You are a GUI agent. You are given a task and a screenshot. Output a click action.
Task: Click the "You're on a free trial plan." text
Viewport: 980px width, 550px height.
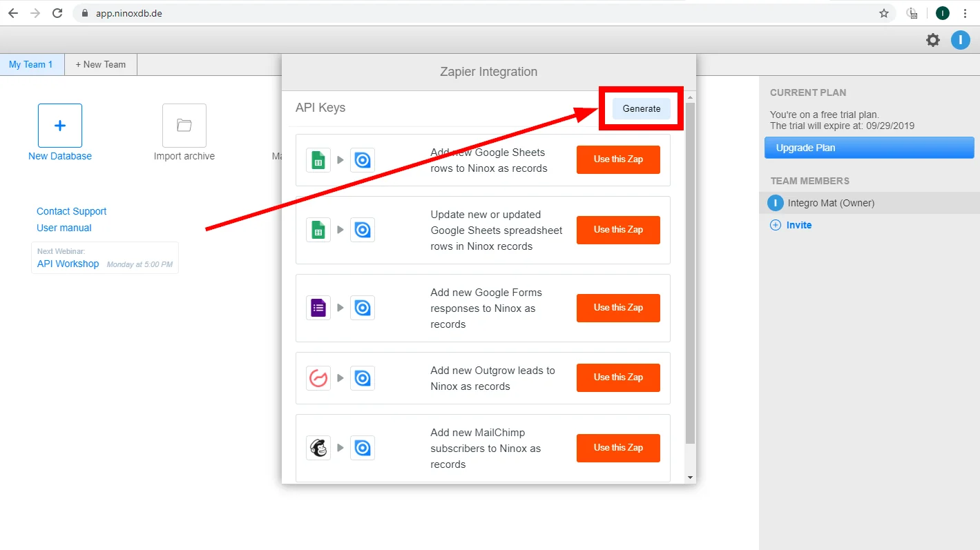(x=825, y=115)
